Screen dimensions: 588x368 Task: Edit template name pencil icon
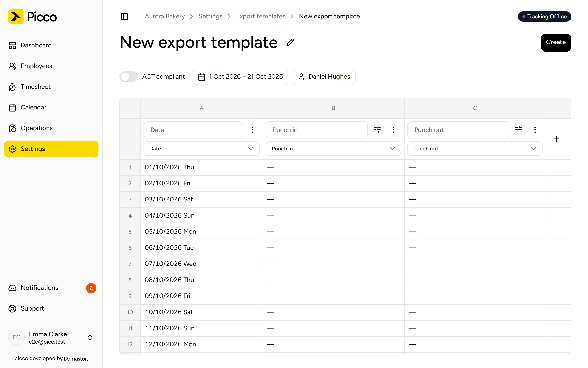click(290, 42)
